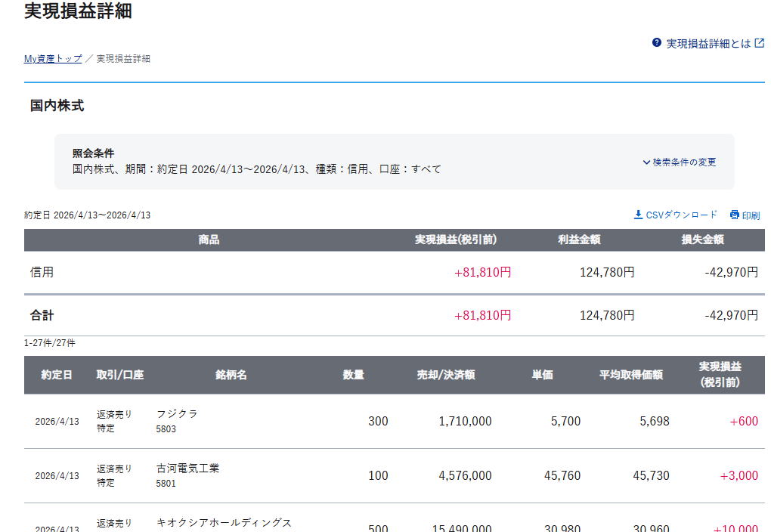Download data via the CSVダウンロード link
Image resolution: width=771 pixels, height=532 pixels.
[x=681, y=215]
